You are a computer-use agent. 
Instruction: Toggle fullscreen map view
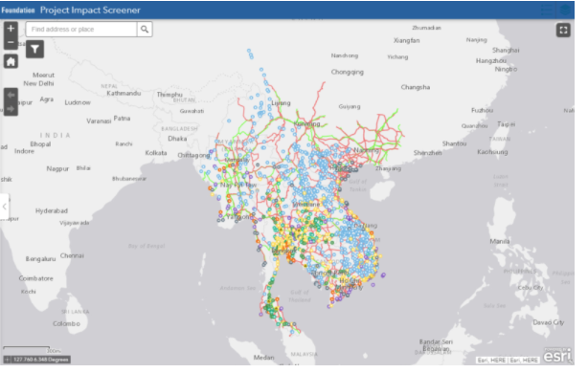563,30
